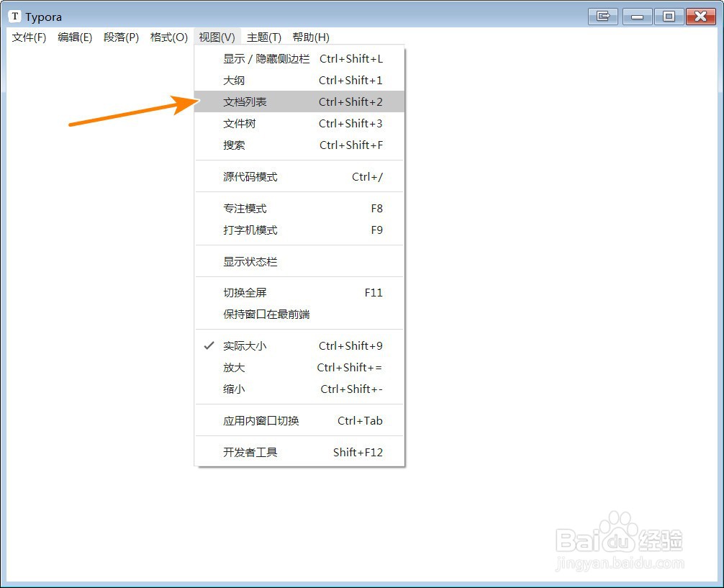Viewport: 724px width, 588px height.
Task: Open the 段落(P) menu
Action: (x=121, y=37)
